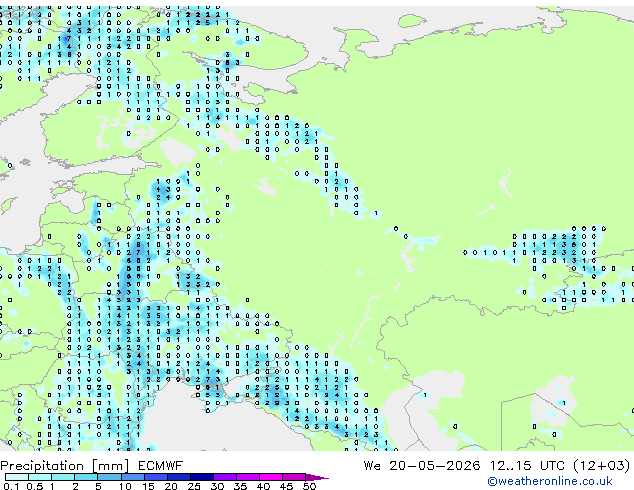Screen dimensions: 634x490
Task: Click legend scale value '40'
Action: click(x=263, y=486)
